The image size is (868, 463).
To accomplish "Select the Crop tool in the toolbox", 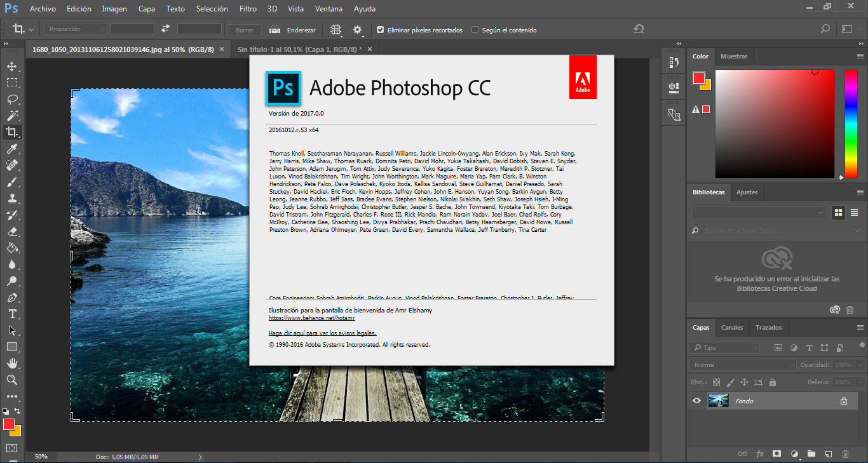I will [11, 132].
